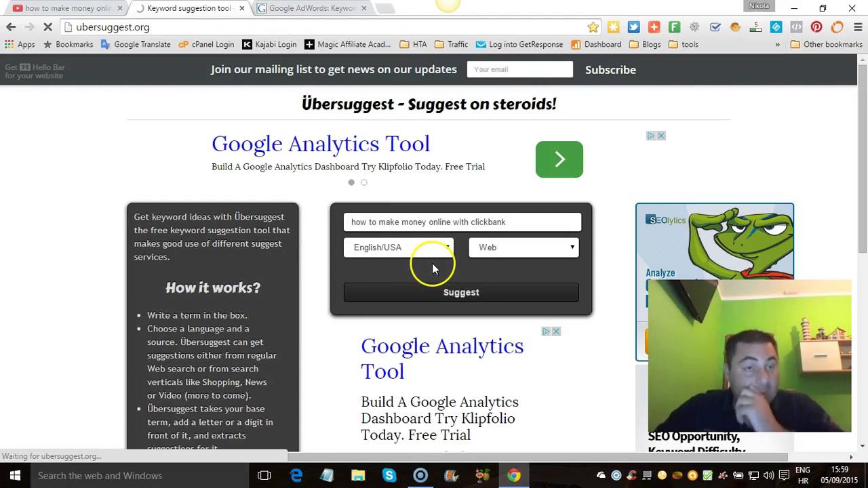Go back with the browser back arrow
868x488 pixels.
click(11, 27)
